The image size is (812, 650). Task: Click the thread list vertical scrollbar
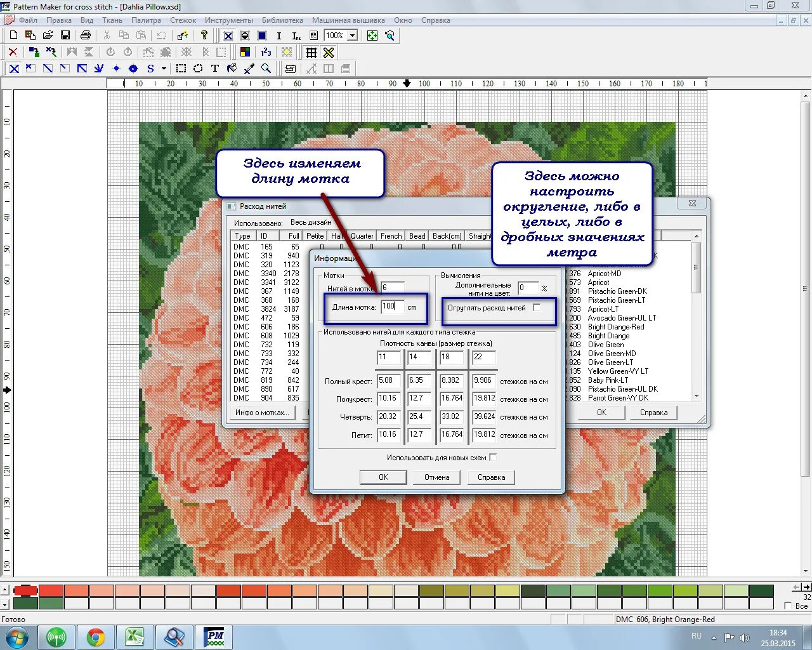[x=696, y=315]
